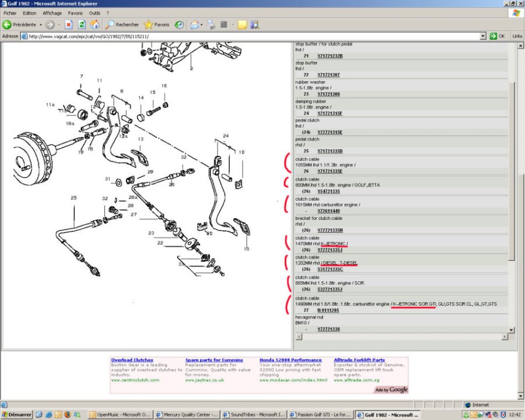Screen dimensions: 525x420
Task: Open part number 171721307 link
Action: tap(328, 75)
